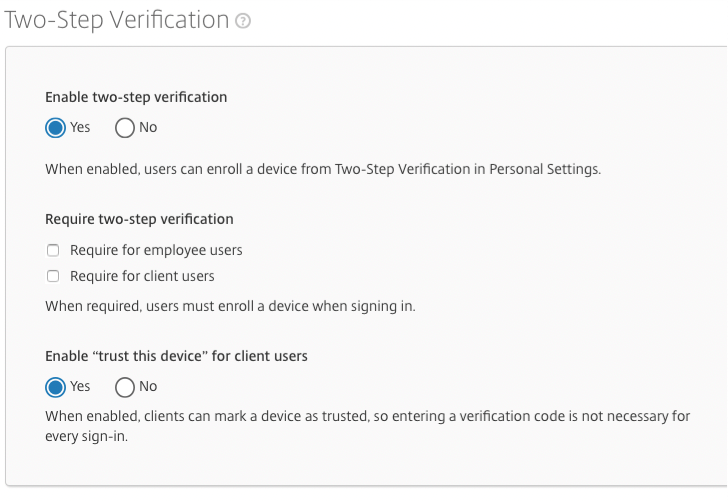Viewport: 728px width, 501px height.
Task: Open the help icon beside Two-Step Verification title
Action: tap(243, 21)
